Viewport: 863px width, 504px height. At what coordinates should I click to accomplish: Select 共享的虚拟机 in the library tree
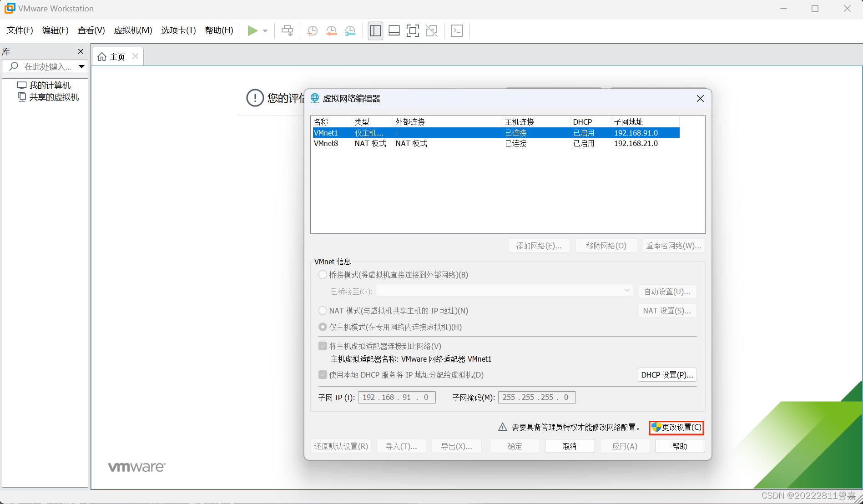coord(48,97)
